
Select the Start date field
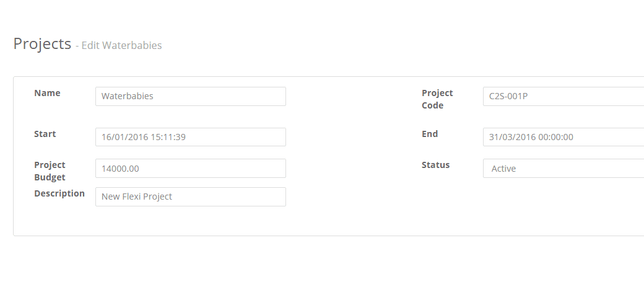coord(191,137)
